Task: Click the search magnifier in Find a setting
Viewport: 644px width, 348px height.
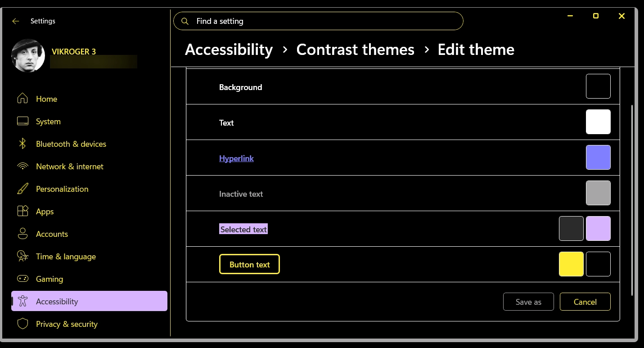Action: [x=185, y=21]
